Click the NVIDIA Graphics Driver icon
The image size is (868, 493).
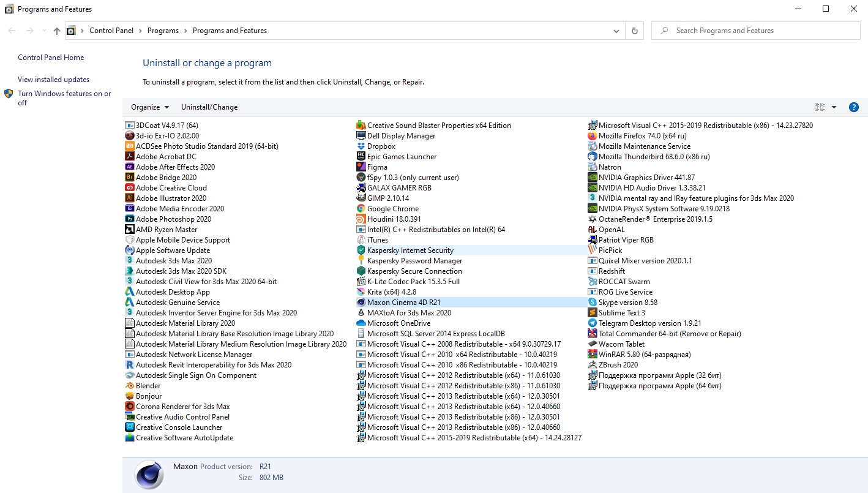click(592, 178)
